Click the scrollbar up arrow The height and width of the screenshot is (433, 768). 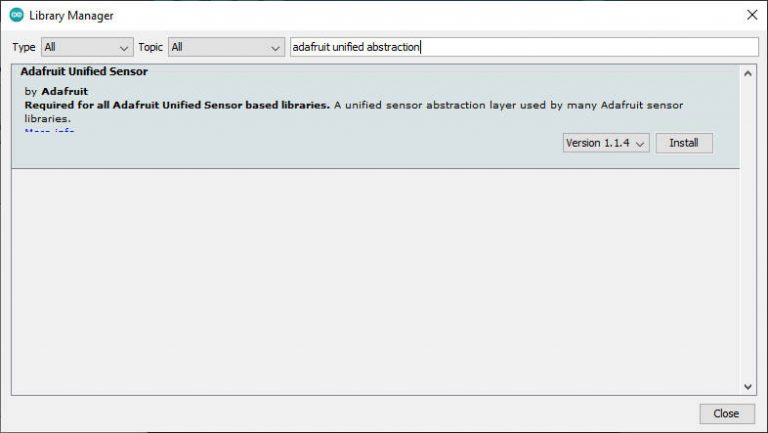coord(748,74)
